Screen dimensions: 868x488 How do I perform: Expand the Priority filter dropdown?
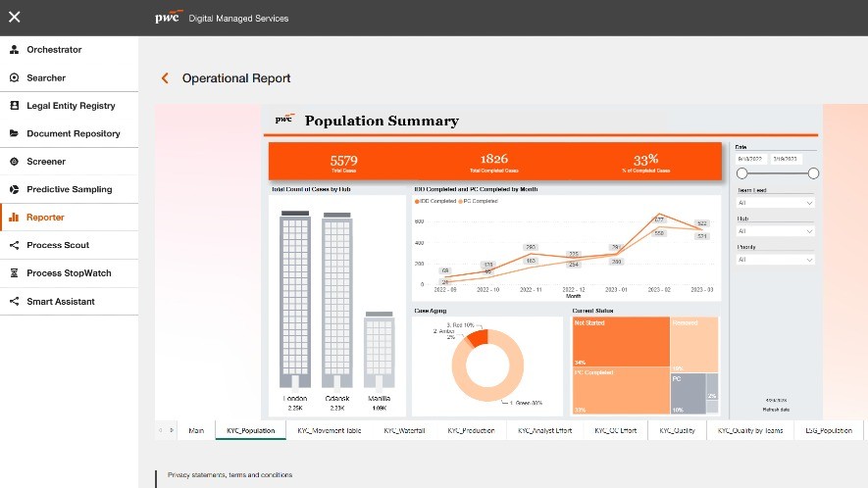tap(775, 260)
